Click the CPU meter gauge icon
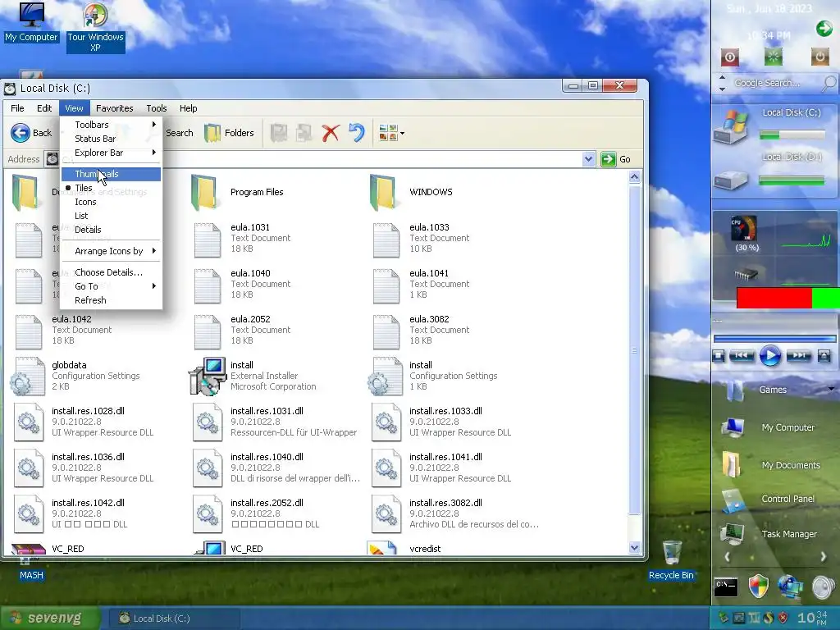Image resolution: width=840 pixels, height=630 pixels. click(x=745, y=229)
